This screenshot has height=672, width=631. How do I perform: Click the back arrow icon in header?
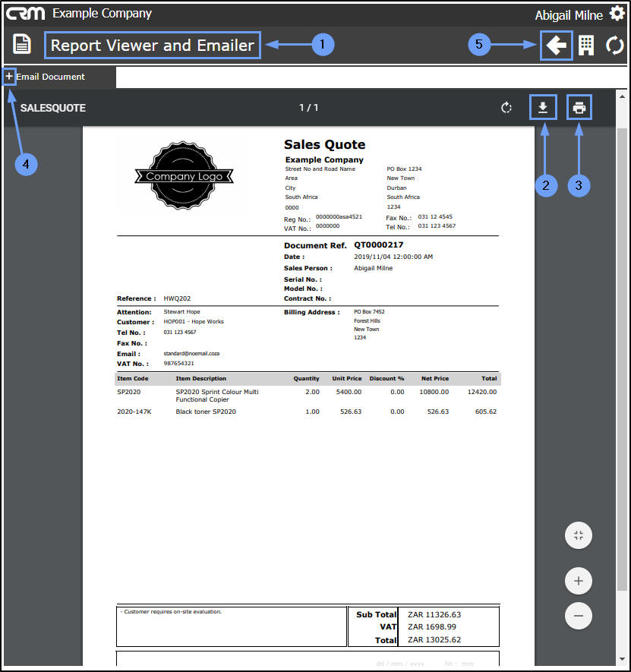(x=556, y=46)
